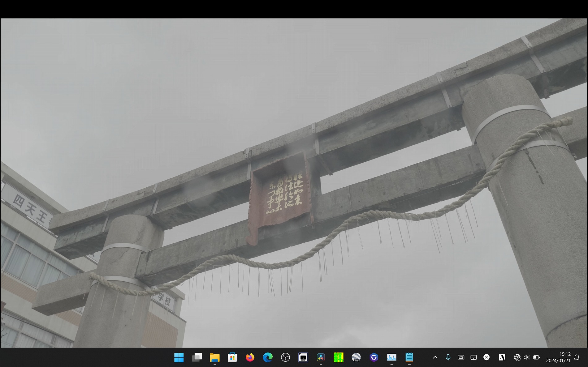Viewport: 588px width, 367px height.
Task: Expand the hidden system tray icons
Action: click(435, 357)
